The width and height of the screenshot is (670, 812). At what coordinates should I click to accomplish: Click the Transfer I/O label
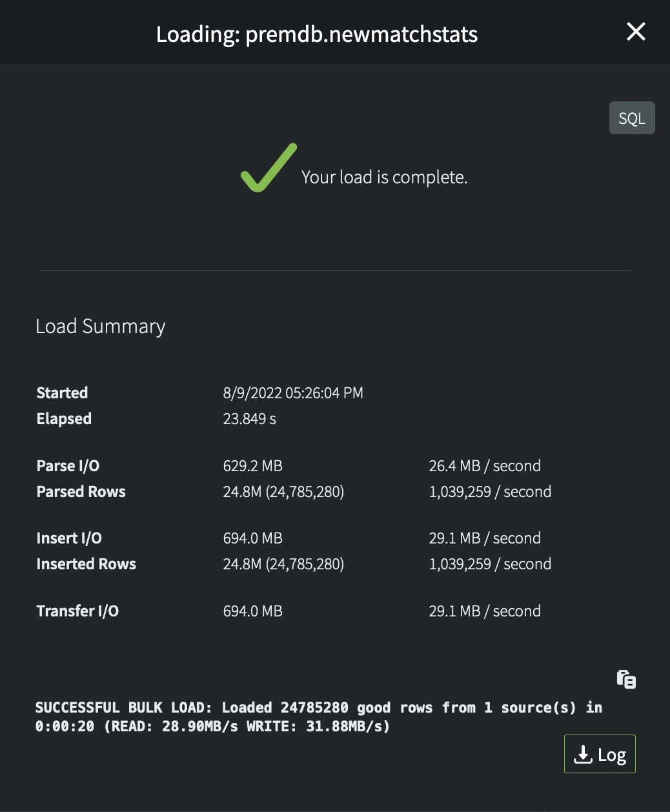(x=77, y=611)
